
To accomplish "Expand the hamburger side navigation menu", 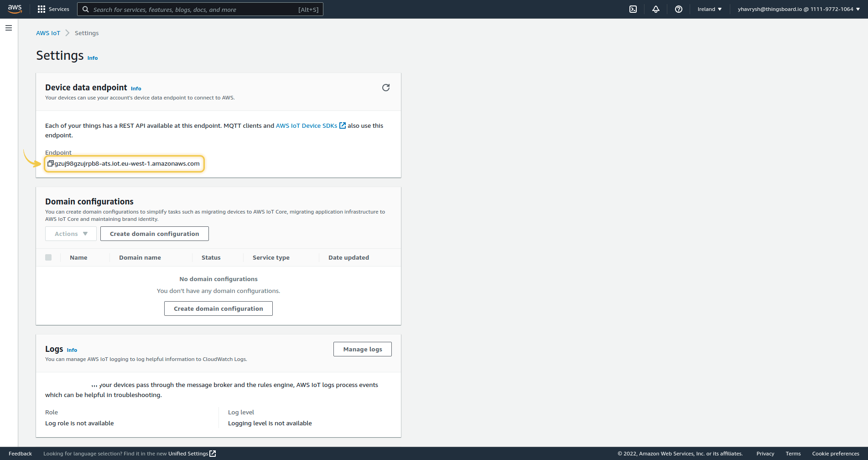I will click(x=9, y=28).
